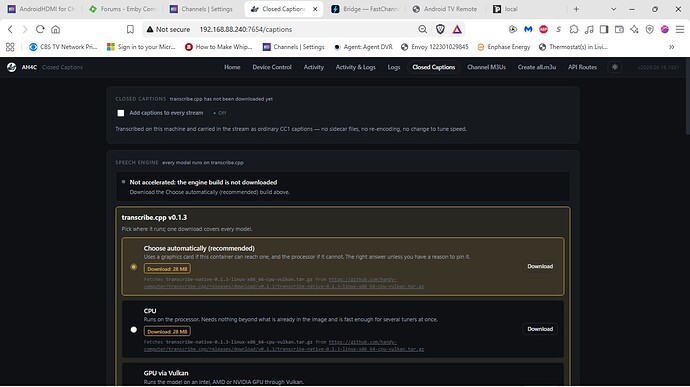Open the Device Control nav item

[272, 67]
